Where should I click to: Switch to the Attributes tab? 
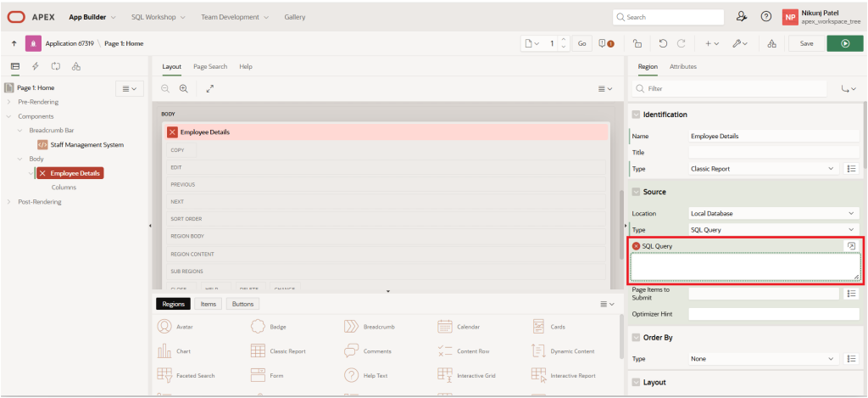(682, 66)
